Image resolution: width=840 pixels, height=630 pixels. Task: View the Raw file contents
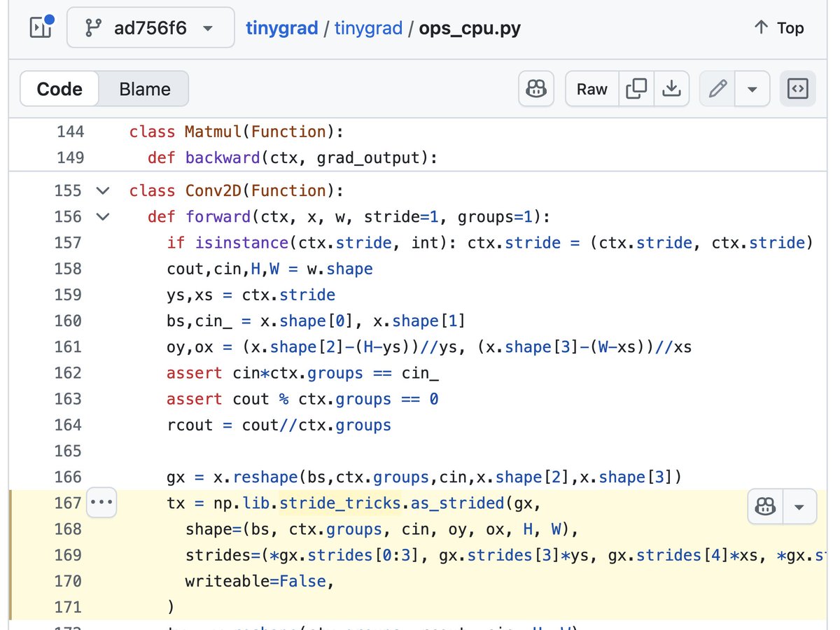tap(591, 89)
